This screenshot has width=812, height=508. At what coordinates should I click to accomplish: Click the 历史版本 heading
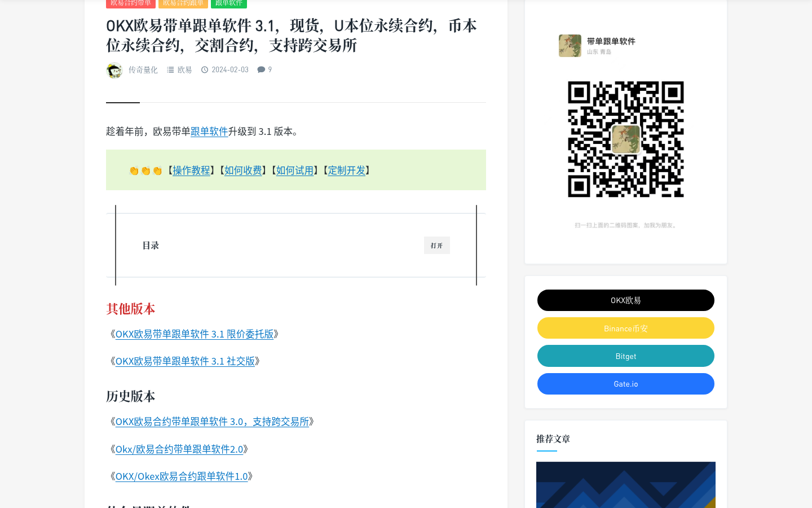point(131,396)
